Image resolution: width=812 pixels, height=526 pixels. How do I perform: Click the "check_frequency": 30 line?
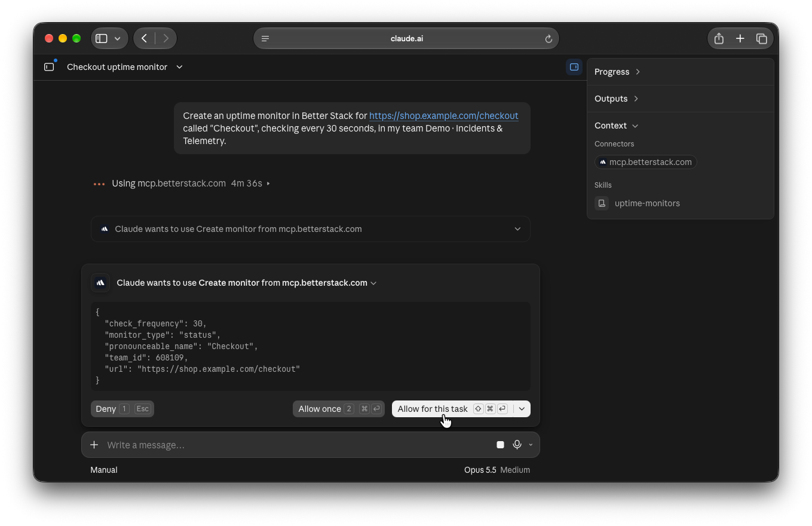155,323
